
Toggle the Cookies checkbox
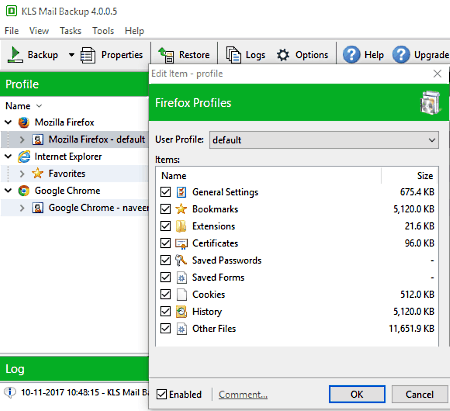point(165,294)
